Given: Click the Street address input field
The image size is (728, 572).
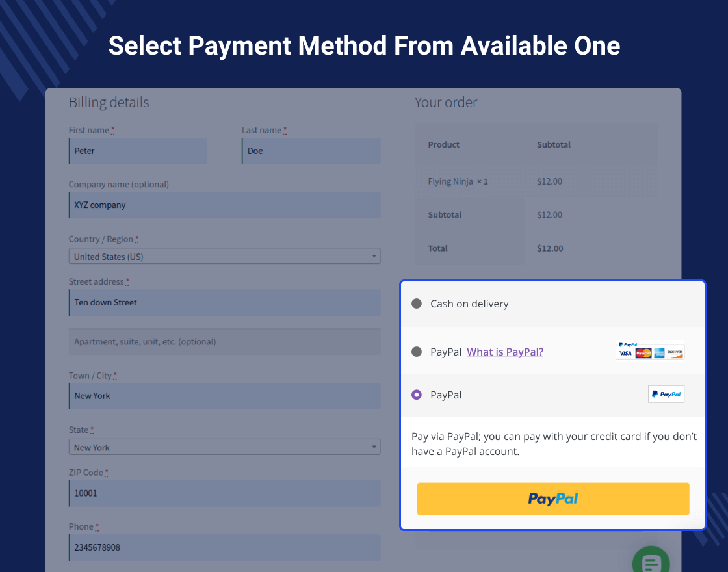Looking at the screenshot, I should tap(224, 303).
